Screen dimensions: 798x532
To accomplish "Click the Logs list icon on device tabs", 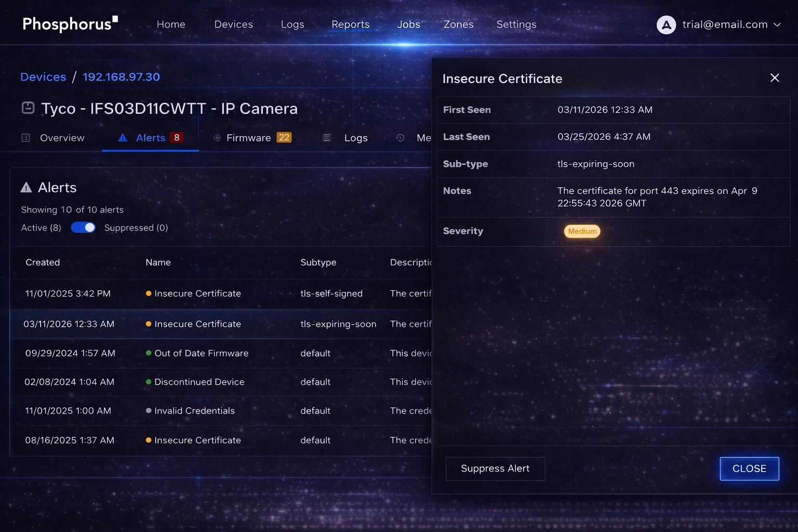I will click(326, 137).
